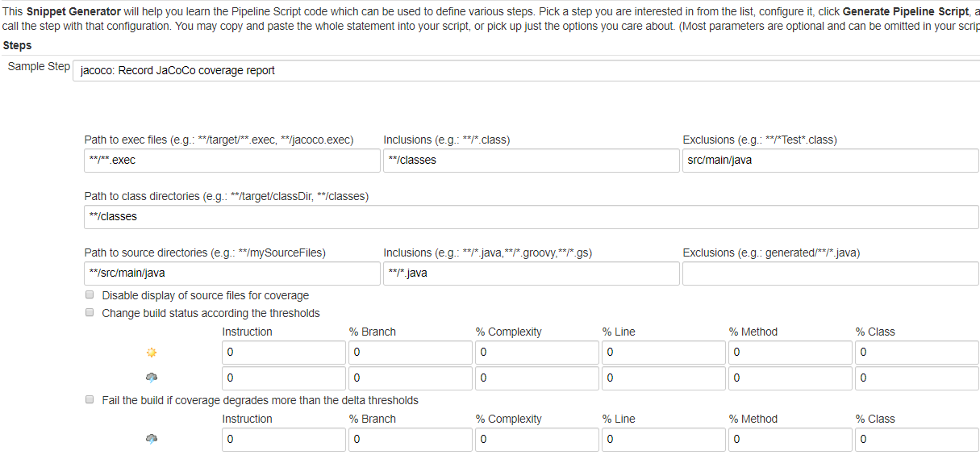The width and height of the screenshot is (980, 455).
Task: Click the stormy icon in the delta thresholds row
Action: pos(151,439)
